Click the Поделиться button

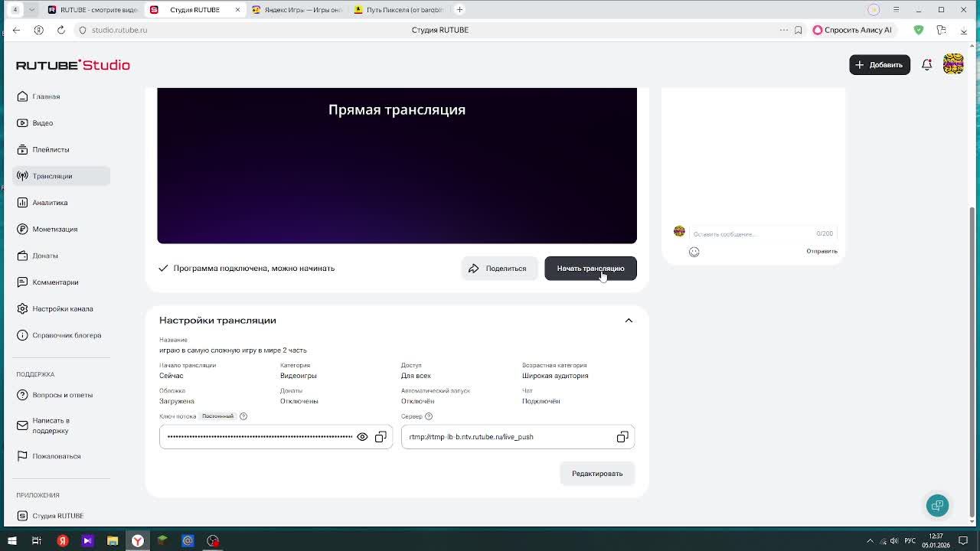click(x=498, y=269)
